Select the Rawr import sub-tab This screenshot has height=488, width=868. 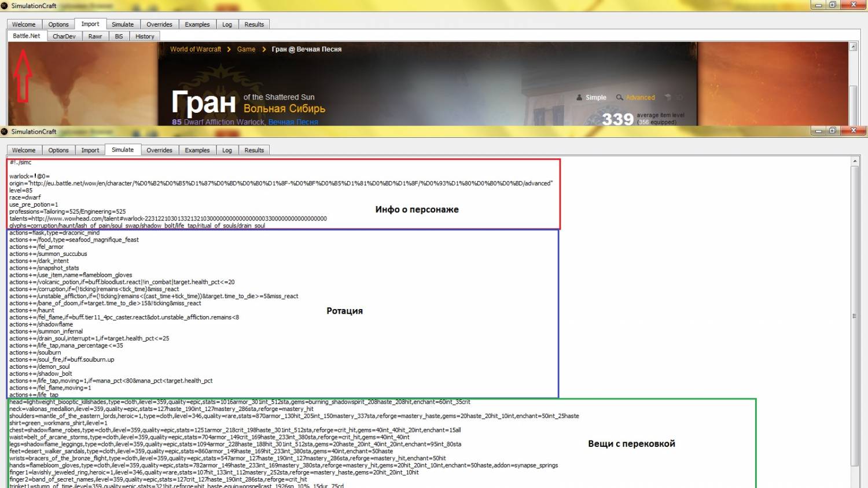tap(95, 36)
